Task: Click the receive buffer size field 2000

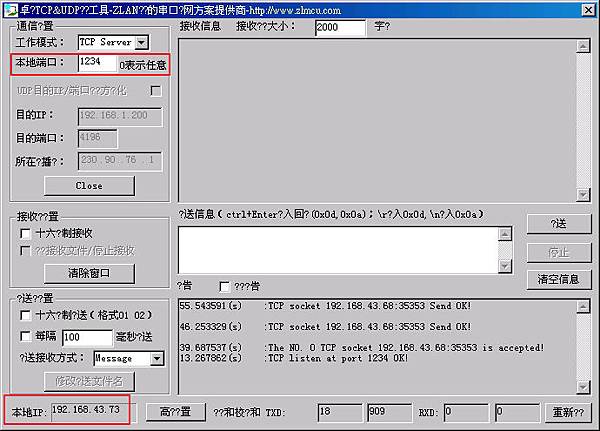Action: [x=341, y=28]
